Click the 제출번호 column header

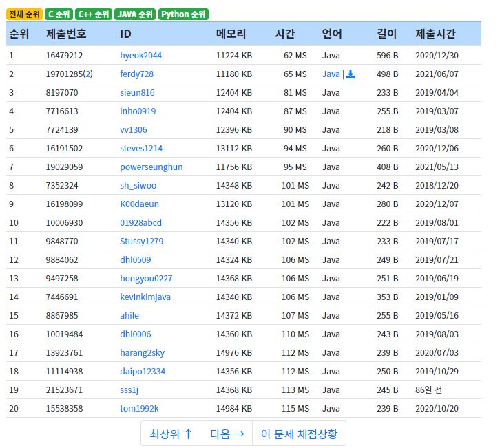(66, 34)
